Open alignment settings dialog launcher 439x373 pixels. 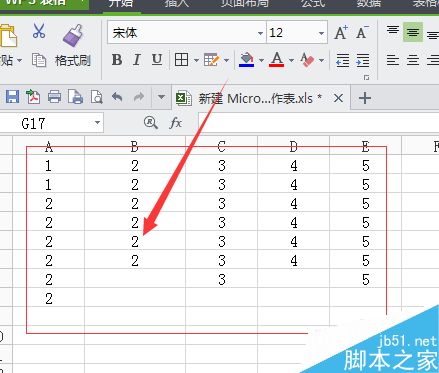[x=367, y=77]
